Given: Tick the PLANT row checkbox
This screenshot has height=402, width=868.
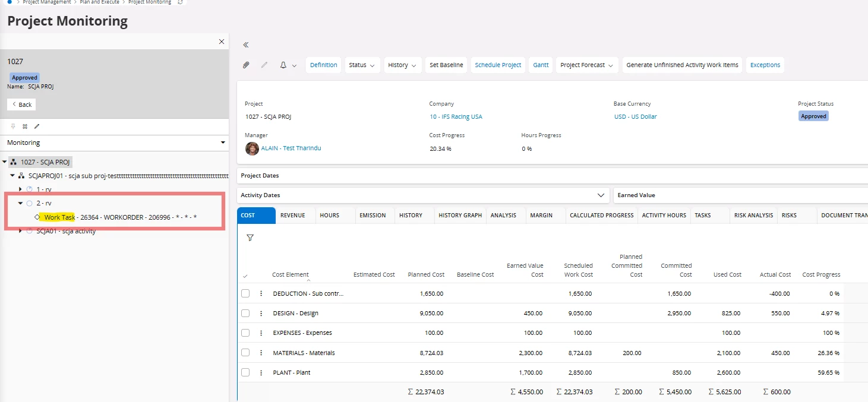Looking at the screenshot, I should (x=245, y=372).
